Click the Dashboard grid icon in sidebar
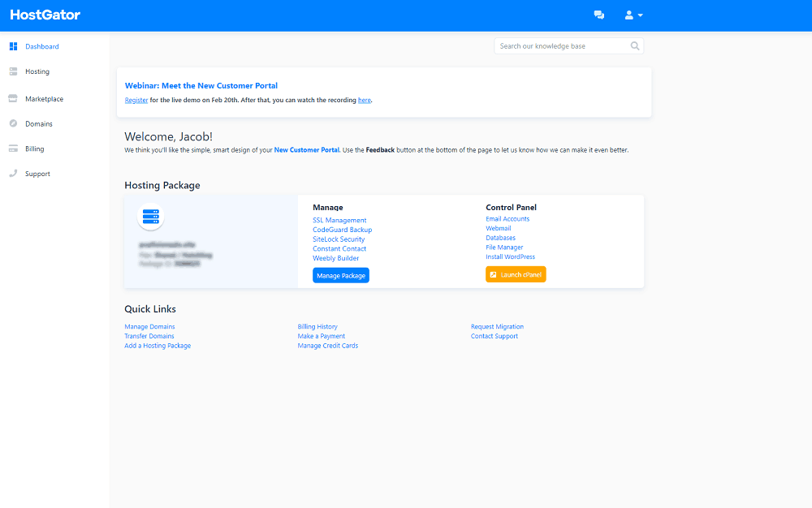This screenshot has width=812, height=508. (x=14, y=46)
